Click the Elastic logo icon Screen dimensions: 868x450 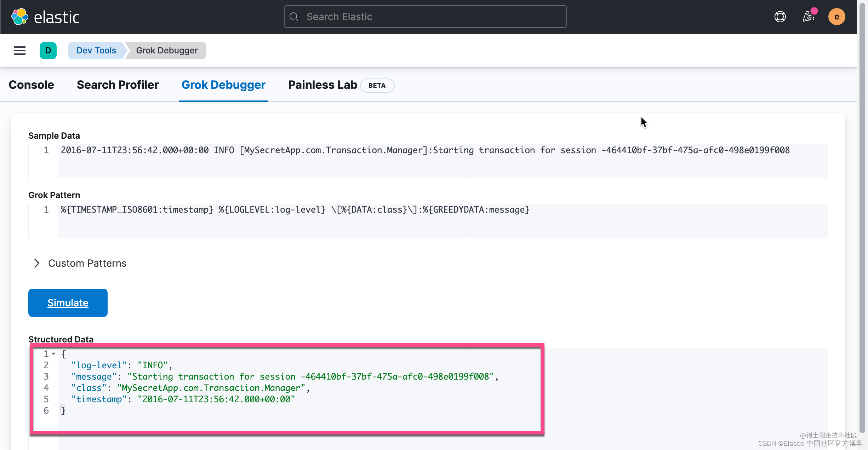[x=20, y=17]
